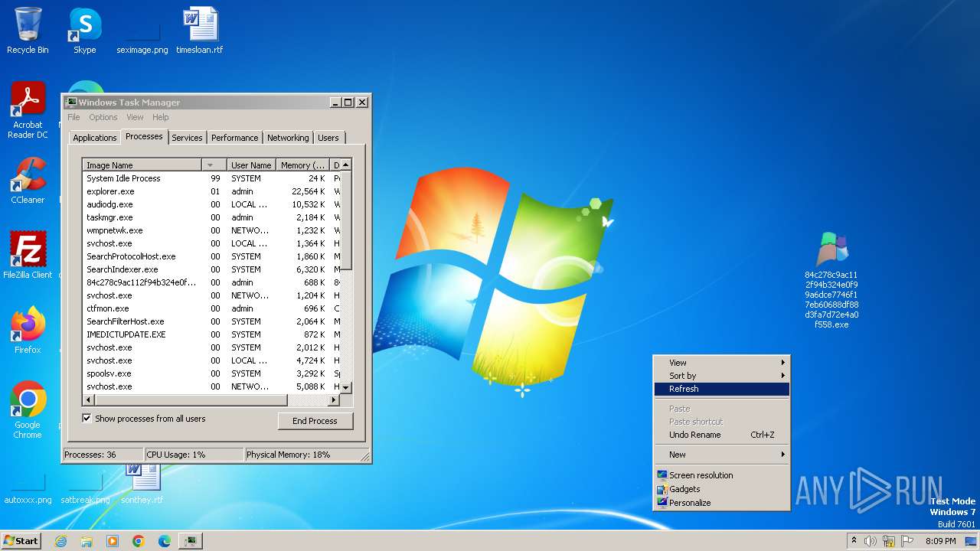This screenshot has height=551, width=980.
Task: Select the IMEDICTUPDATE.EXE process
Action: tap(211, 334)
